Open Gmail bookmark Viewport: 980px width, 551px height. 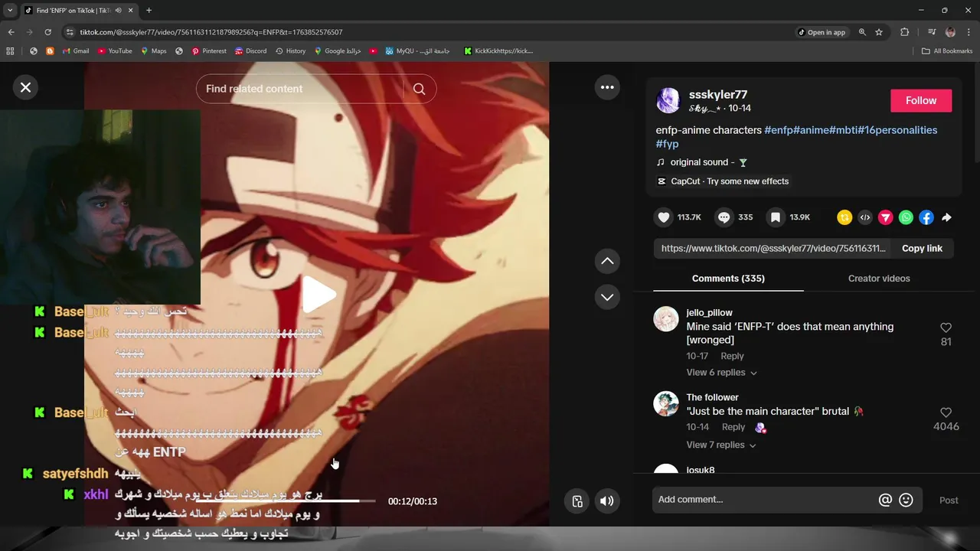[x=75, y=51]
